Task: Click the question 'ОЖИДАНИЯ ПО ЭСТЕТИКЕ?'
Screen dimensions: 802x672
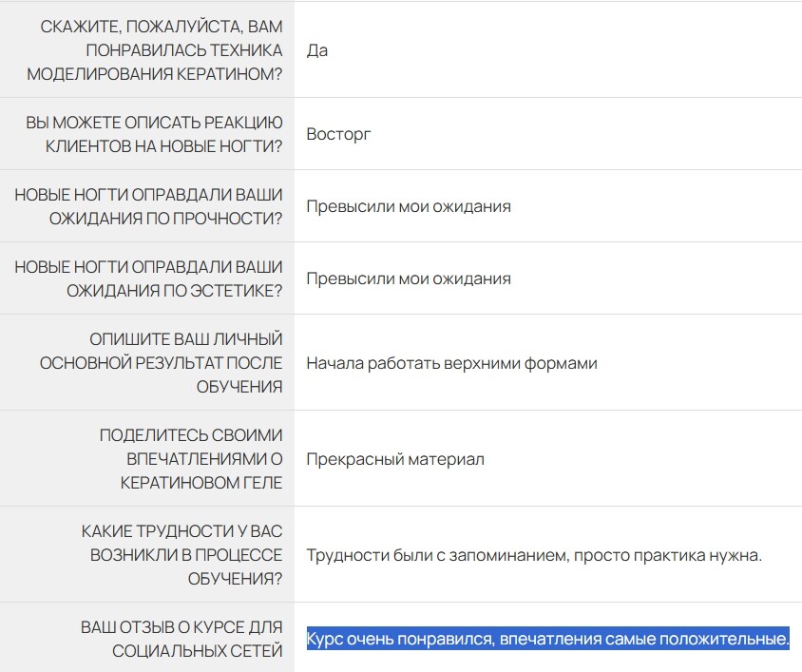Action: (x=149, y=278)
